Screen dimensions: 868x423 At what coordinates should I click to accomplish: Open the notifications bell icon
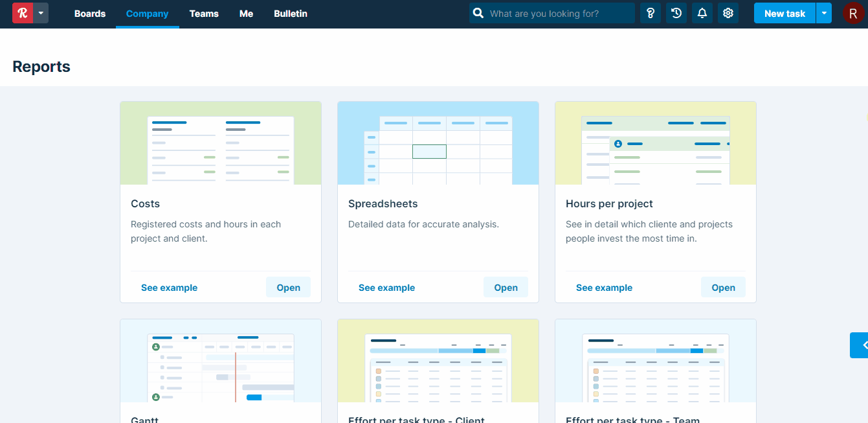click(x=702, y=13)
